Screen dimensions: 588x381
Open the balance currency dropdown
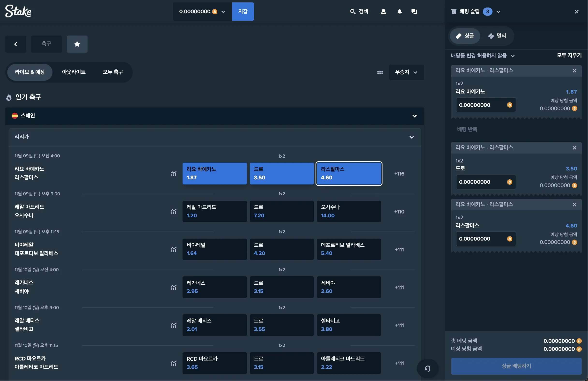[x=202, y=12]
